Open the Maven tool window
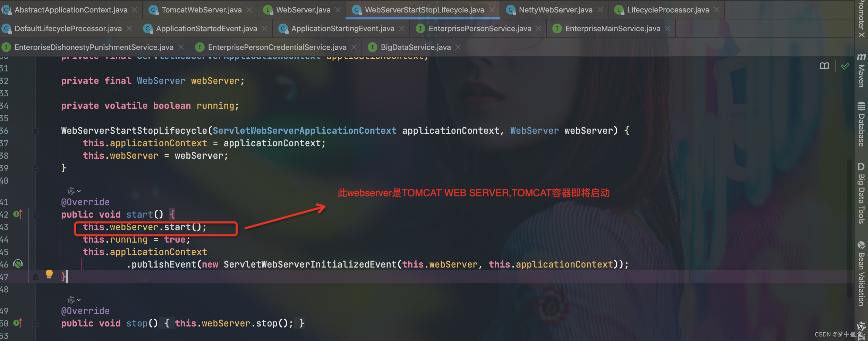868x341 pixels. click(861, 70)
